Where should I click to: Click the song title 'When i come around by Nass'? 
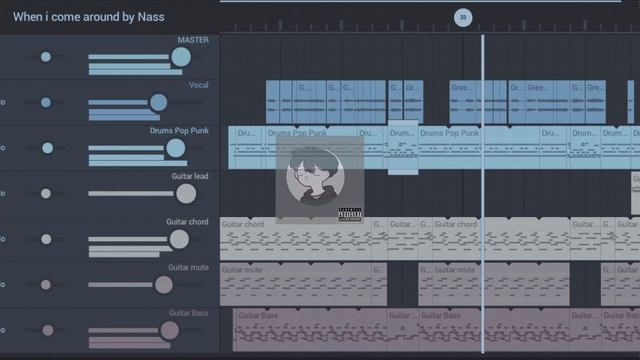(89, 17)
